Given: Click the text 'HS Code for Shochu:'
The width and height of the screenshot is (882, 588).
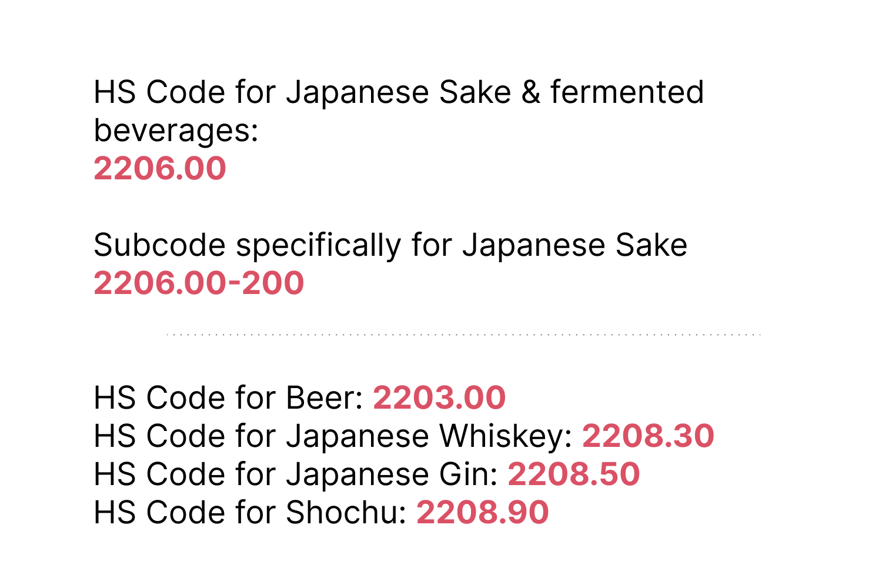Looking at the screenshot, I should (x=250, y=513).
